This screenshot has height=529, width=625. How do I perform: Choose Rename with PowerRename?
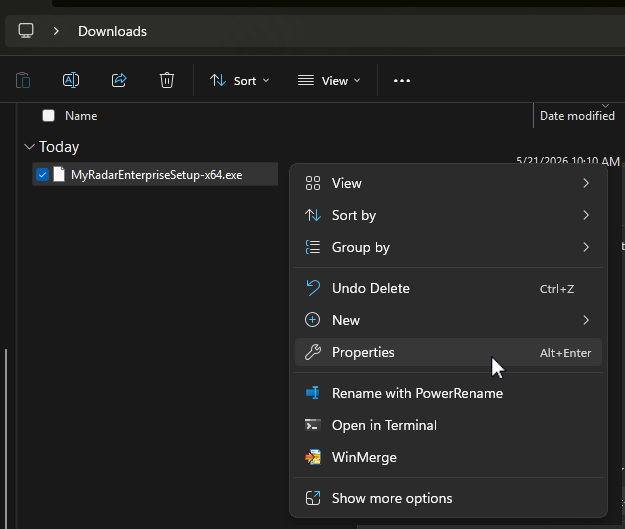pos(448,393)
